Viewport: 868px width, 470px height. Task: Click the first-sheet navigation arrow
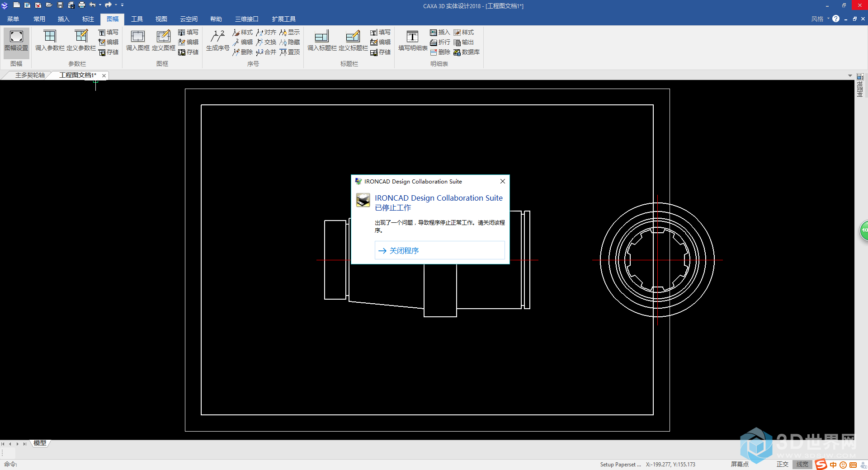tap(3, 444)
